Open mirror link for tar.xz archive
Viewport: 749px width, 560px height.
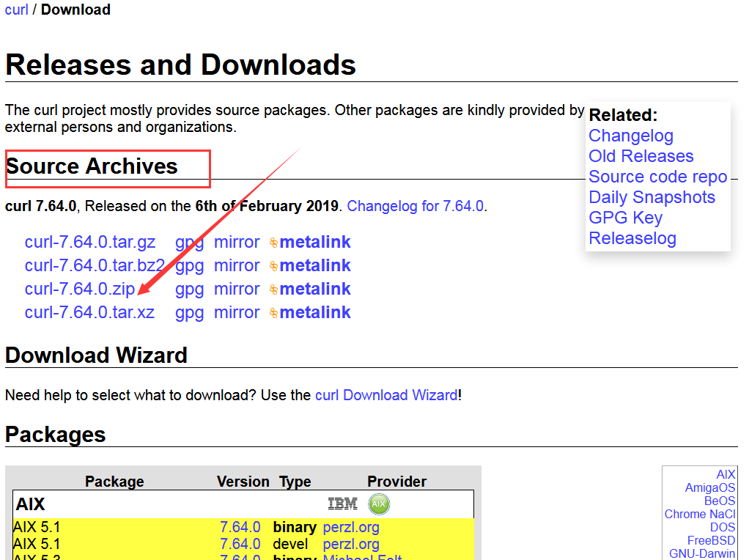pos(237,312)
